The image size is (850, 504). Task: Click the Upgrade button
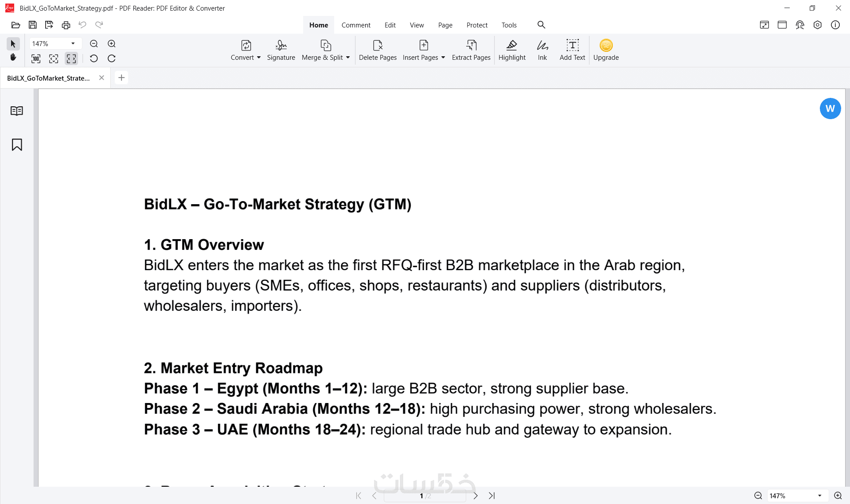tap(606, 50)
